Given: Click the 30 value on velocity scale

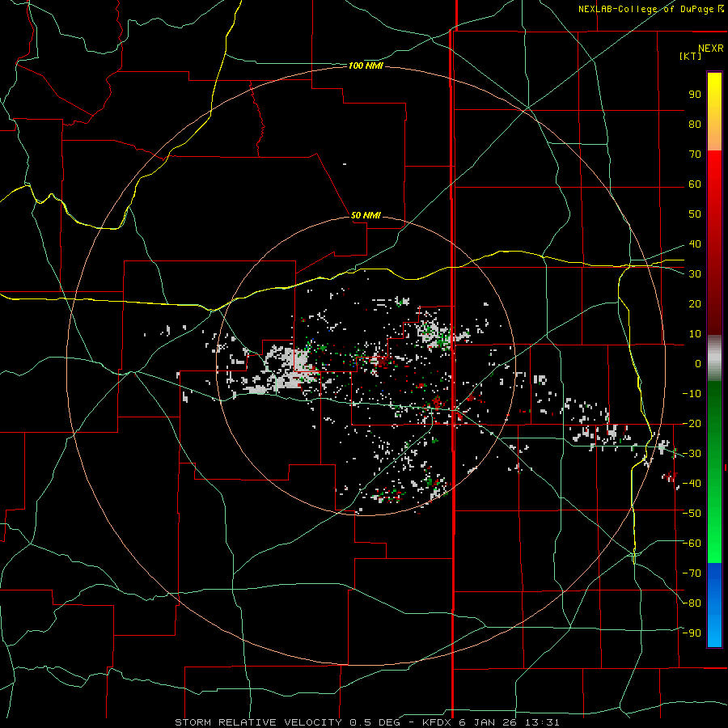Looking at the screenshot, I should [695, 274].
